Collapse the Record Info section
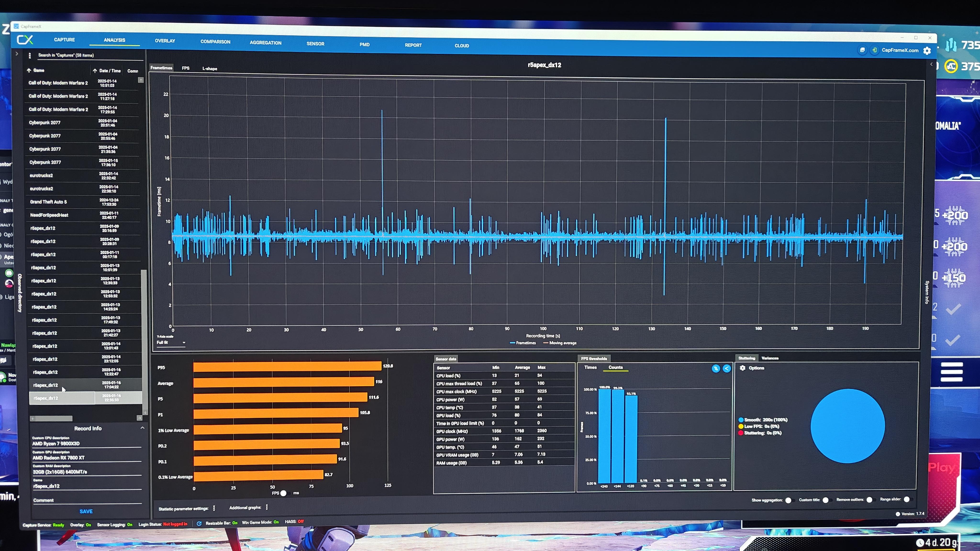The width and height of the screenshot is (980, 551). [142, 428]
